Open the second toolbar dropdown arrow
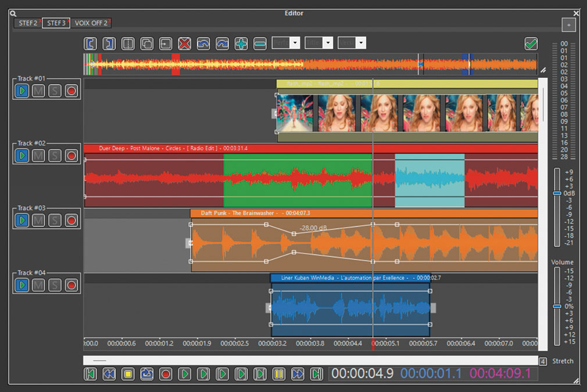587x392 pixels. 328,43
